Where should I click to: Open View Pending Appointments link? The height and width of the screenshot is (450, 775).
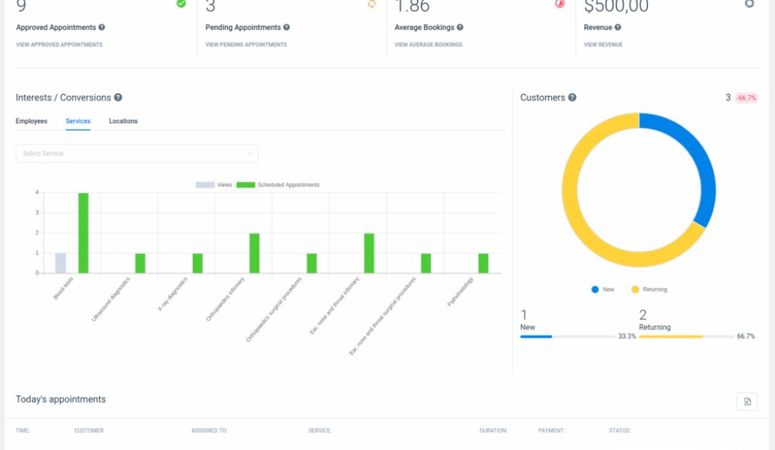point(246,45)
